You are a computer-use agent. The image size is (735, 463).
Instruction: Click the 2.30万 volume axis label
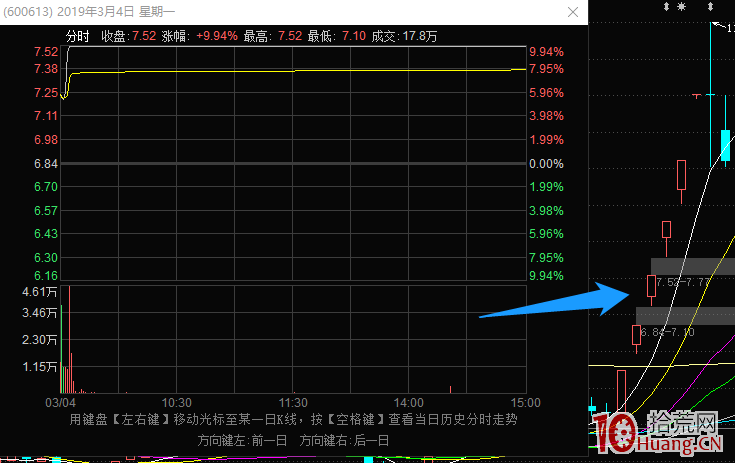[x=40, y=340]
